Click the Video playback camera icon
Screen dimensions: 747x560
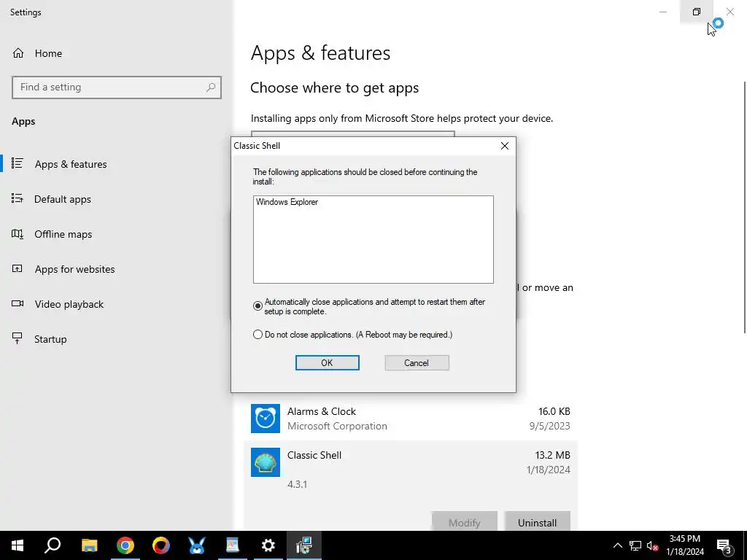(x=18, y=303)
